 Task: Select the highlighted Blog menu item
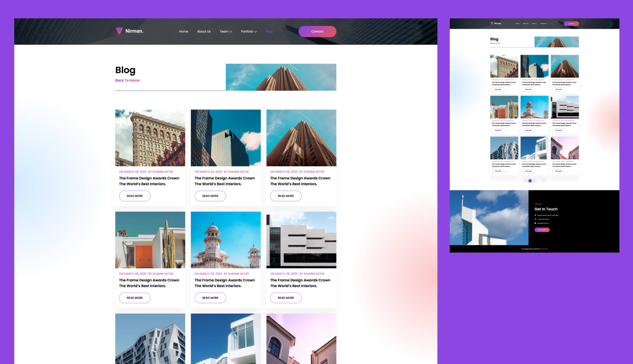269,31
